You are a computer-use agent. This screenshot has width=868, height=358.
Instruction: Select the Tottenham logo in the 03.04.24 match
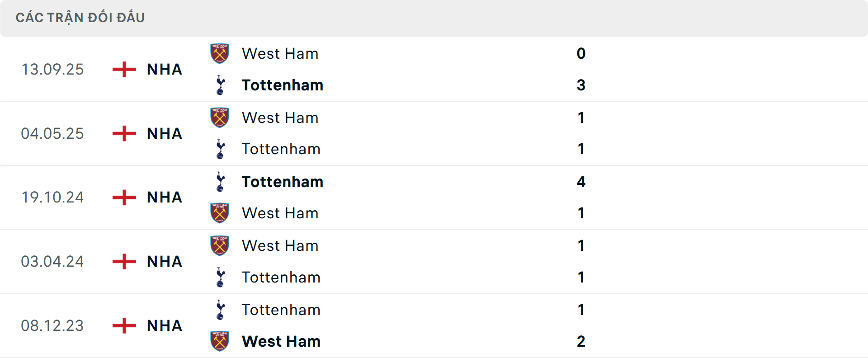[220, 277]
